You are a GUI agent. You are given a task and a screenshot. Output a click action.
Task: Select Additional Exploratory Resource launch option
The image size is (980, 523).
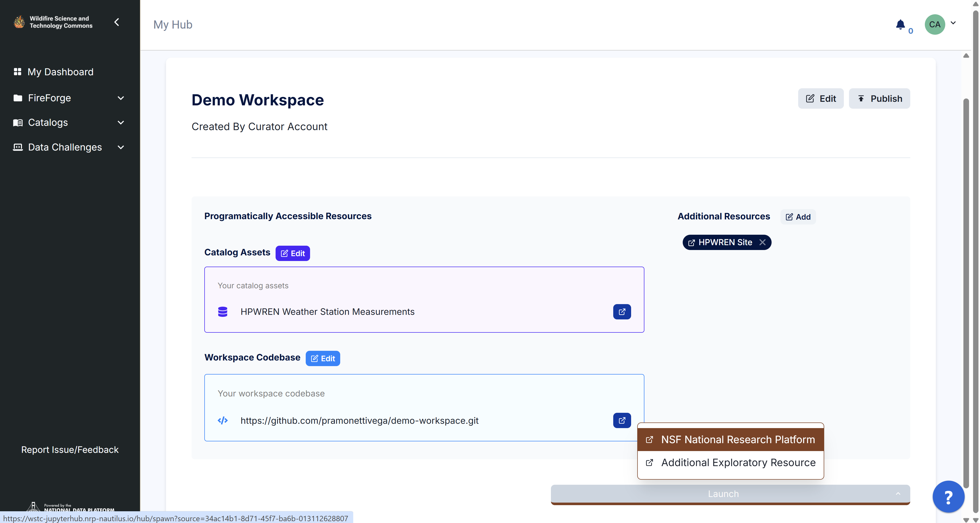(x=730, y=463)
